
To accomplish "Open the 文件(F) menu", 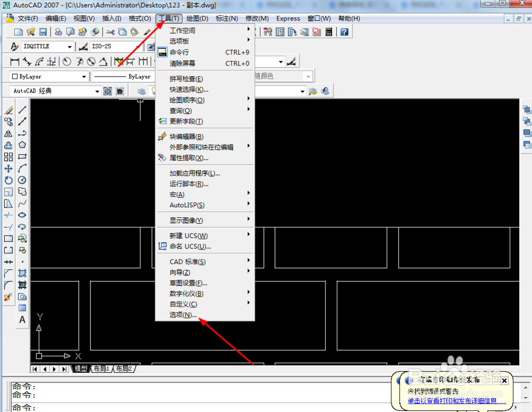I will (28, 18).
